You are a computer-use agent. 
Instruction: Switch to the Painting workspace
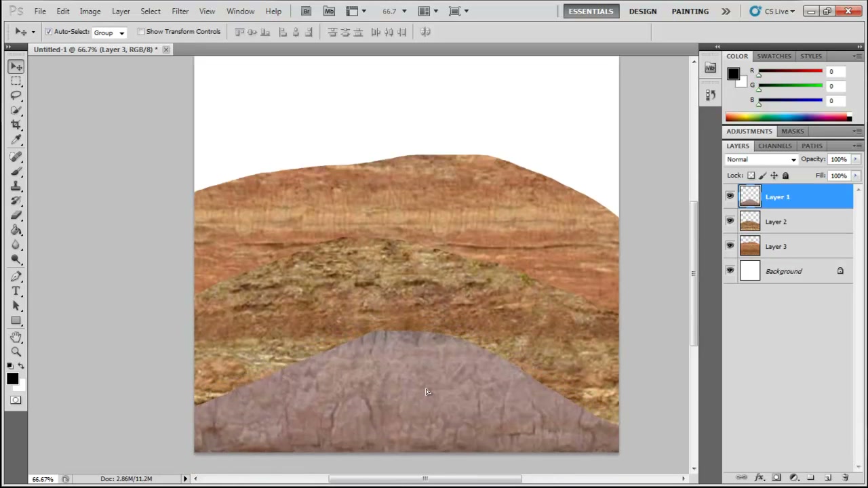[690, 11]
